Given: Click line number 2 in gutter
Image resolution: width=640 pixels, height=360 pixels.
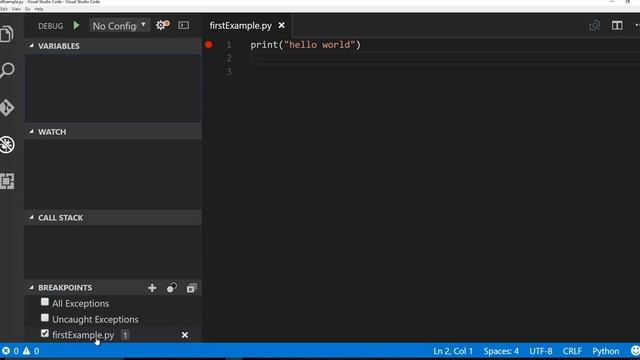Looking at the screenshot, I should (229, 58).
